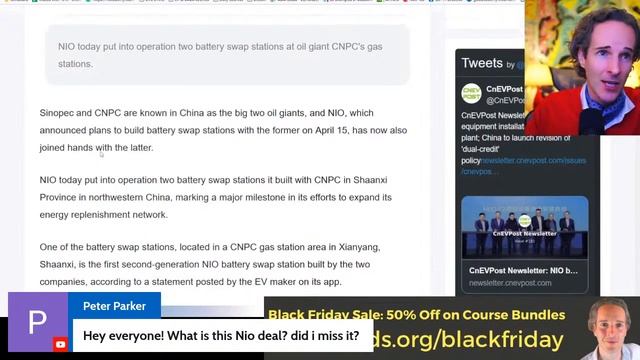
Task: Click the webcam overlay of the presenter
Action: click(x=582, y=67)
